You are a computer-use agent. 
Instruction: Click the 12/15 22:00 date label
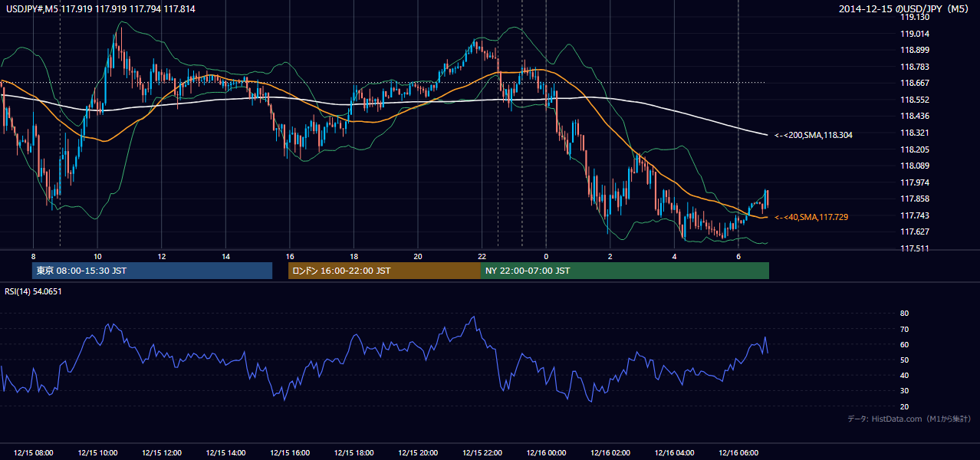click(x=482, y=453)
